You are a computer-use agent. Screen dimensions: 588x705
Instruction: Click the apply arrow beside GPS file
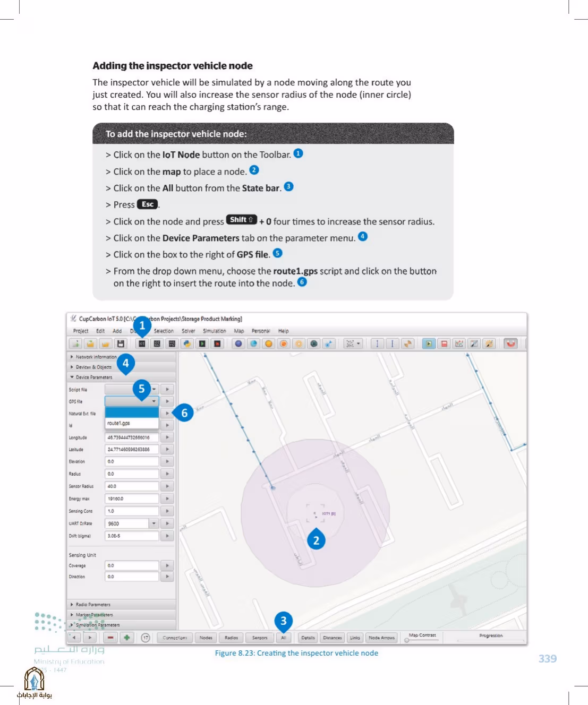coord(167,401)
